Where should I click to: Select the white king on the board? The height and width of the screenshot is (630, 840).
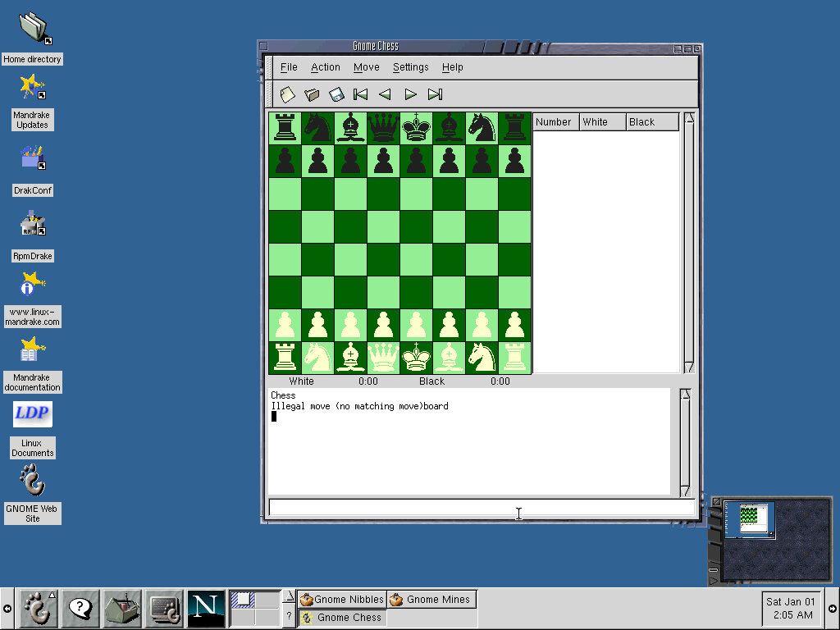tap(417, 358)
